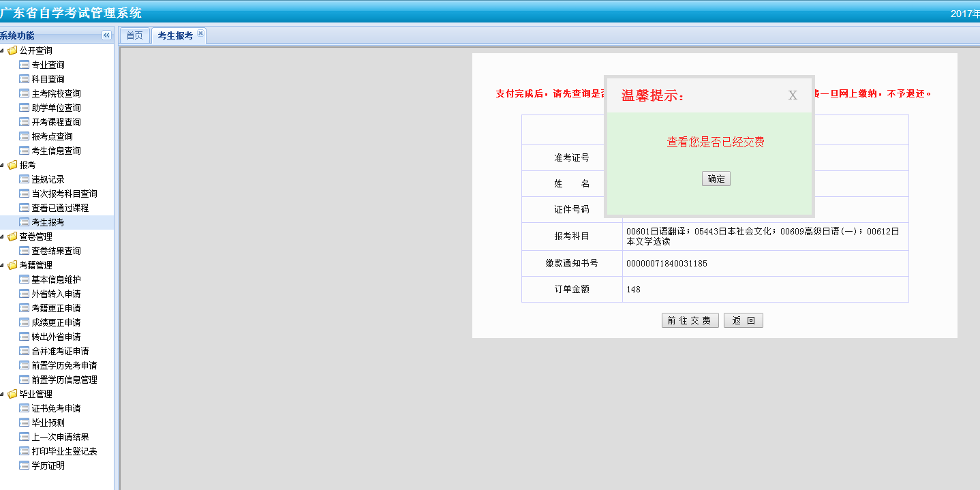980x490 pixels.
Task: Collapse the 系统功能 sidebar panel
Action: point(106,35)
